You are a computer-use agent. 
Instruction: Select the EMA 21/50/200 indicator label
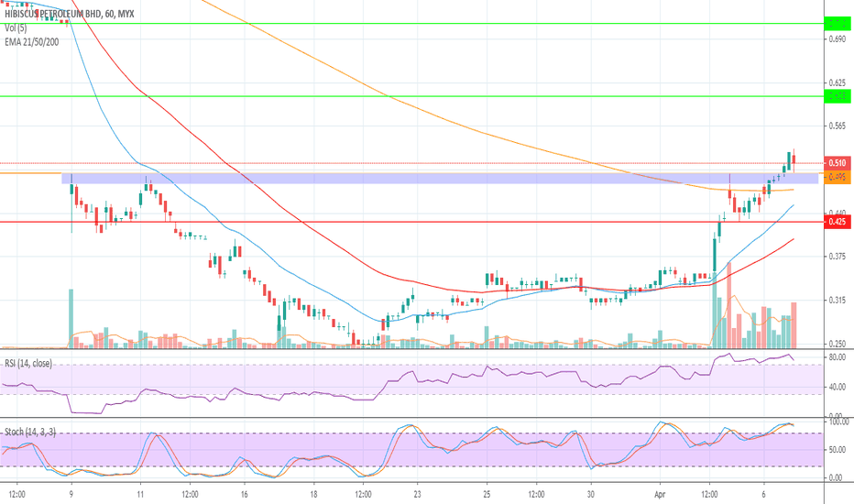(x=31, y=42)
